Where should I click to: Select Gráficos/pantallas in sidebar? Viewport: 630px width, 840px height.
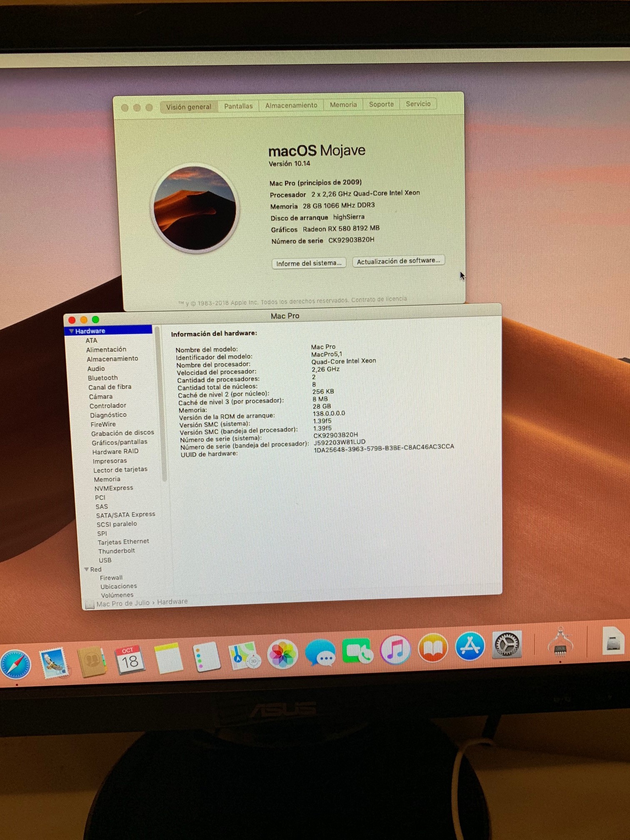120,442
